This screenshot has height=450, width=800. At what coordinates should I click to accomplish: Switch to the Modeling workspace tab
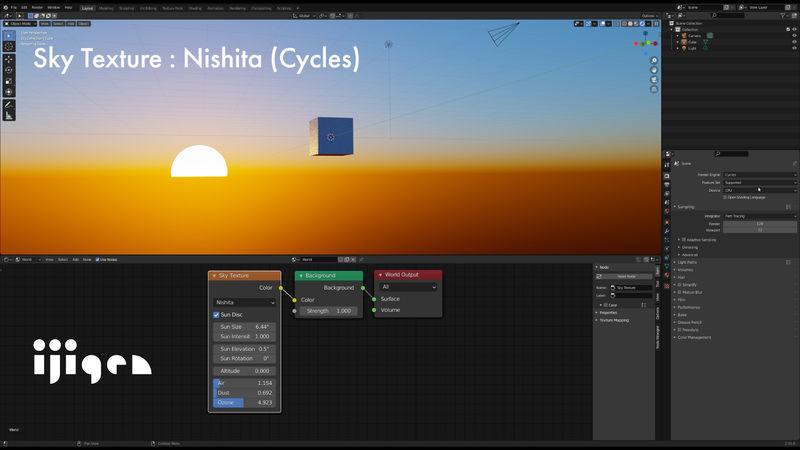tap(106, 8)
